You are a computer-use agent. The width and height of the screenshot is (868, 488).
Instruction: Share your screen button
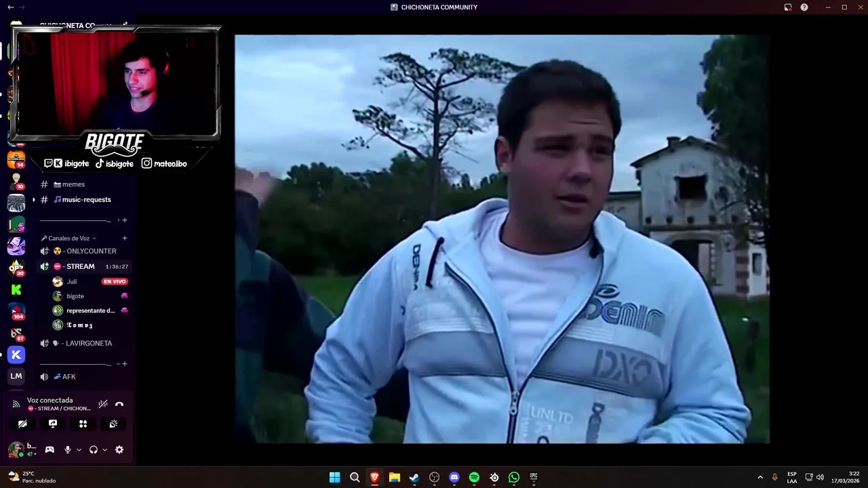point(53,424)
